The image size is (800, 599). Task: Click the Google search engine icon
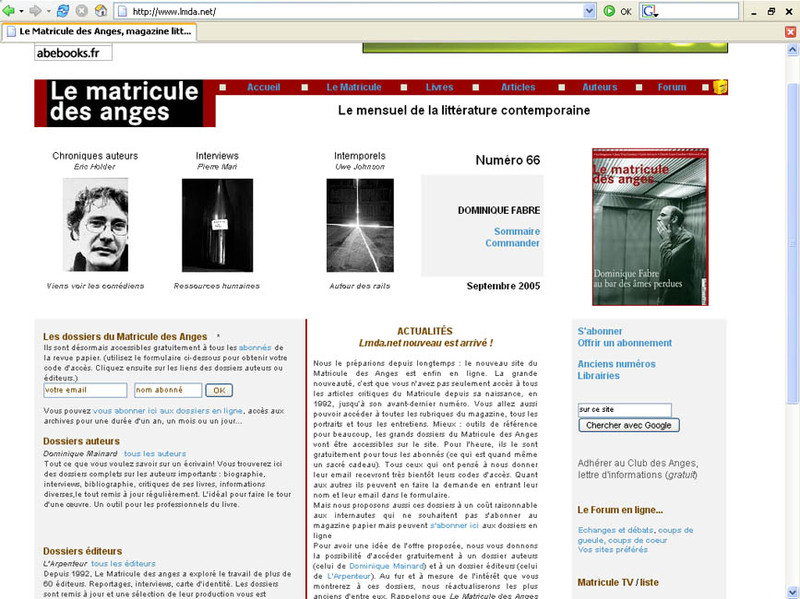(x=649, y=11)
